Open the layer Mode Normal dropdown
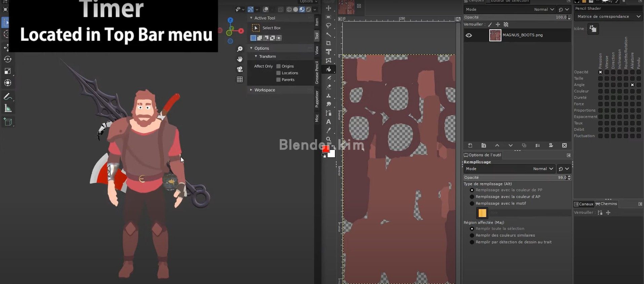 [509, 9]
